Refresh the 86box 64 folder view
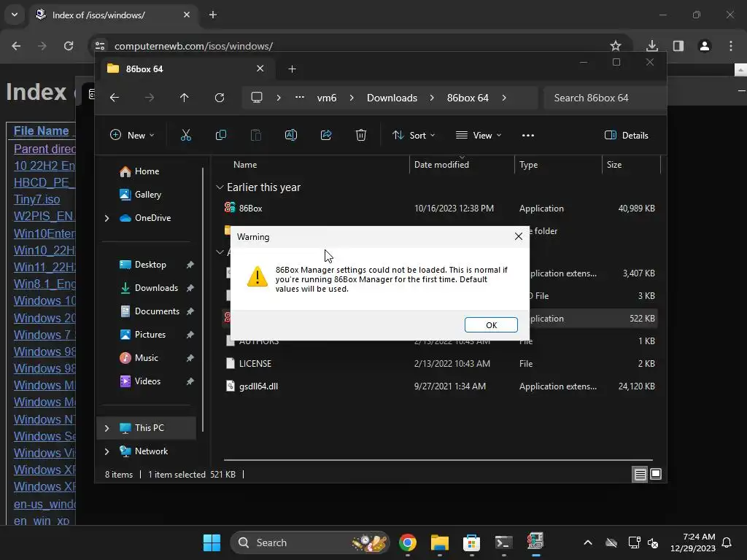The image size is (747, 560). 219,98
